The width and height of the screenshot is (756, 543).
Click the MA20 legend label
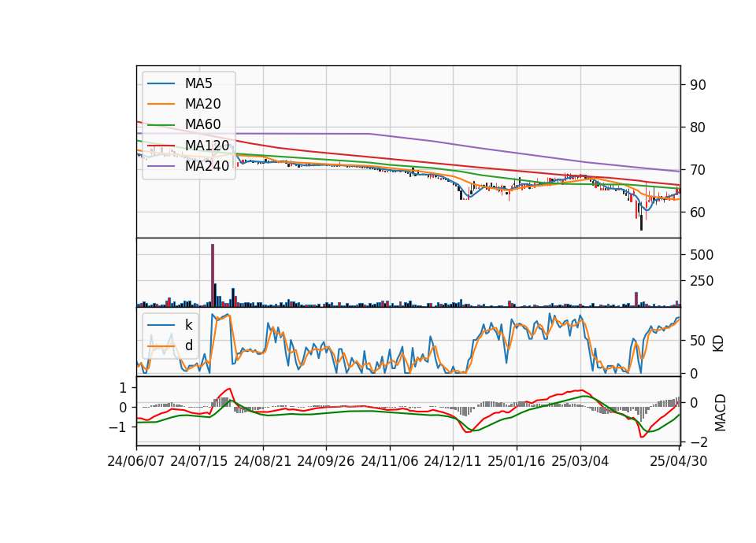202,104
